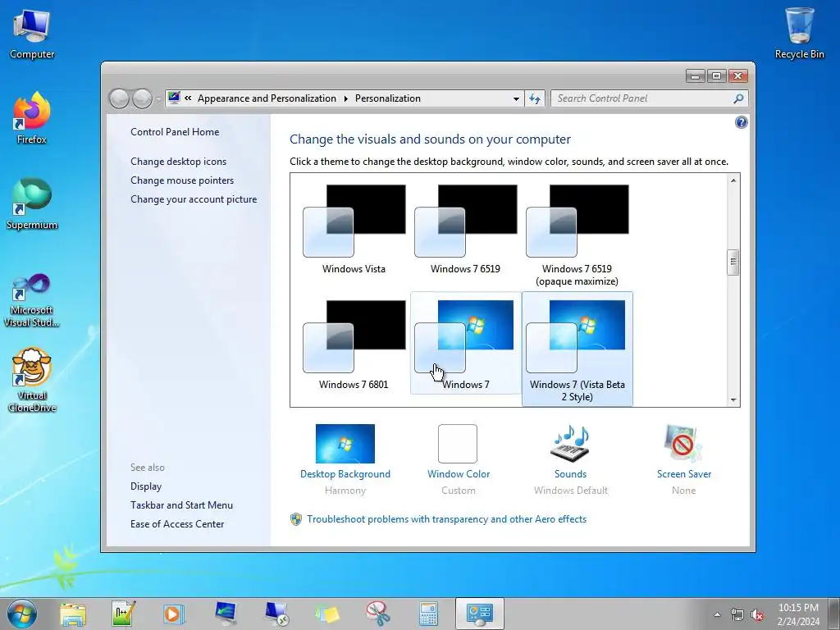The width and height of the screenshot is (840, 630).
Task: Click the theme list scroll up arrow
Action: [733, 180]
